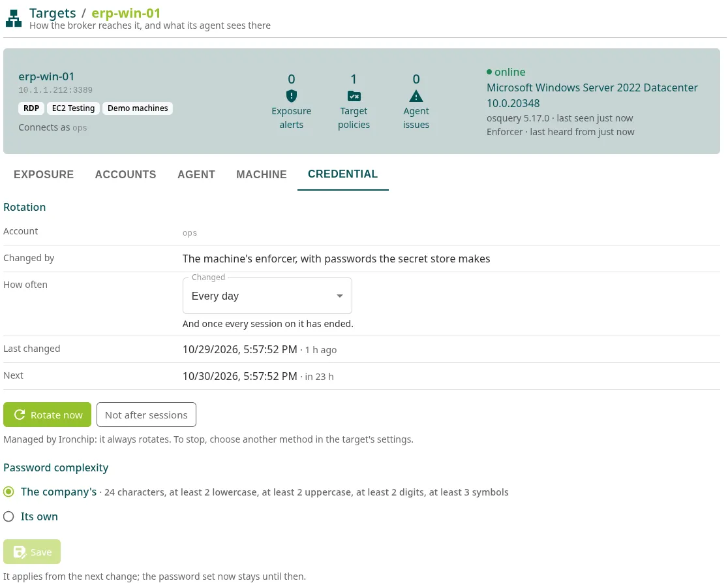
Task: Click the Target policies label
Action: (x=354, y=118)
